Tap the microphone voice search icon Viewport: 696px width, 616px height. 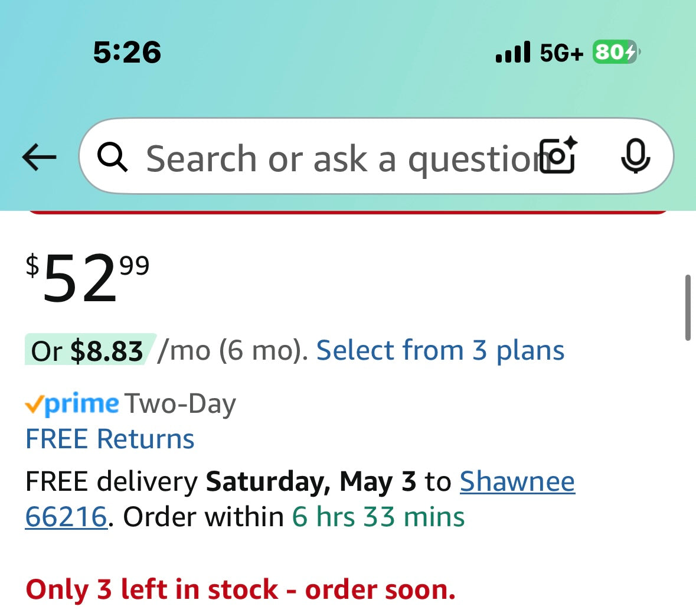tap(635, 157)
